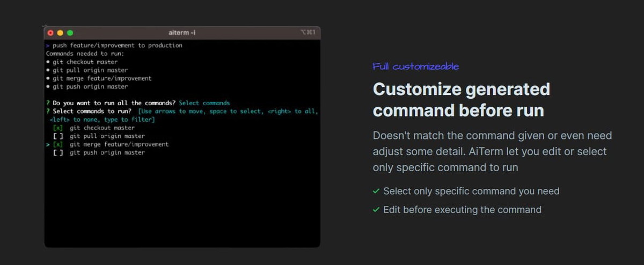Screen dimensions: 644x265
Task: Minimize the aiterm window with yellow button
Action: pos(60,33)
